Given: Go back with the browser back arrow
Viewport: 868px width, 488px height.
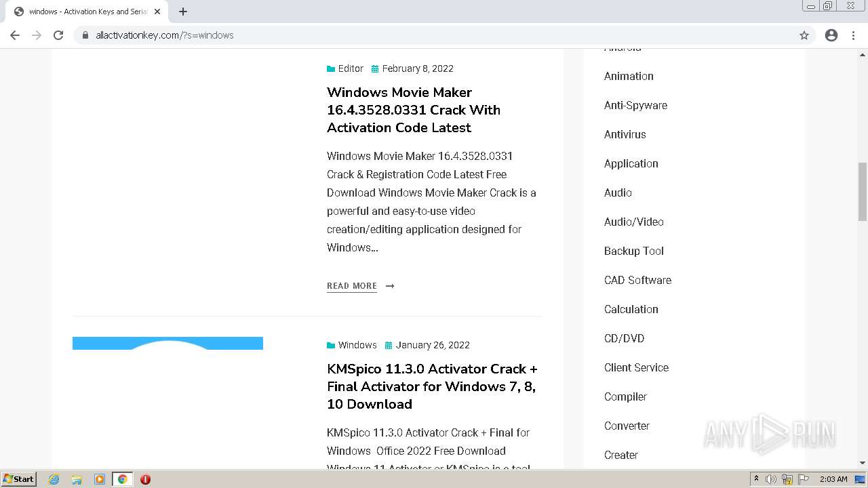Looking at the screenshot, I should tap(15, 35).
